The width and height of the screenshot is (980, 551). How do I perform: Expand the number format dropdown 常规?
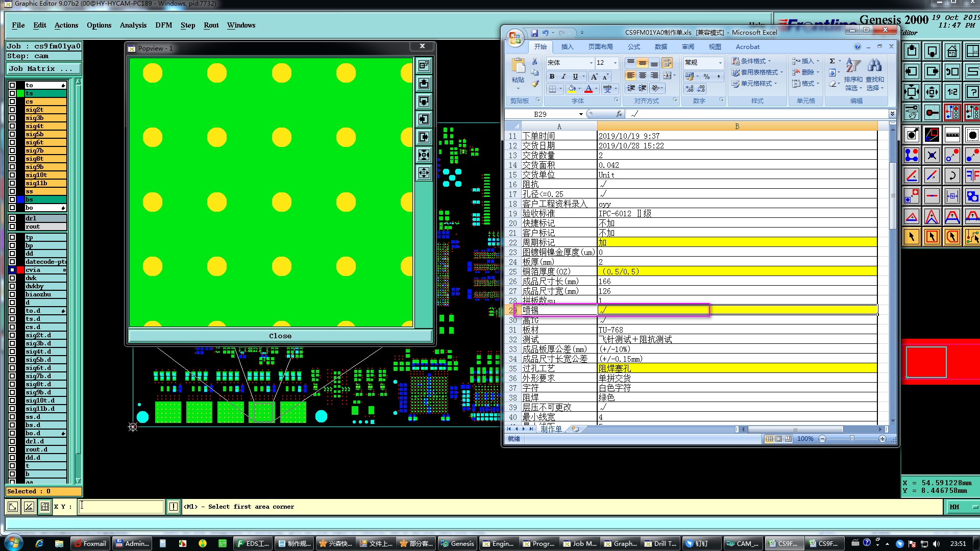coord(720,63)
